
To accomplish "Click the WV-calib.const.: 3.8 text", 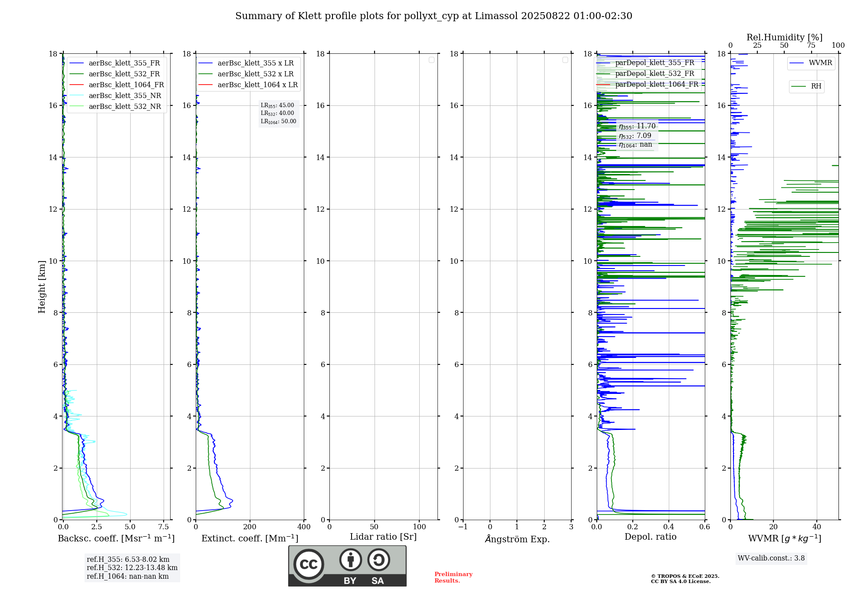I will coord(771,558).
